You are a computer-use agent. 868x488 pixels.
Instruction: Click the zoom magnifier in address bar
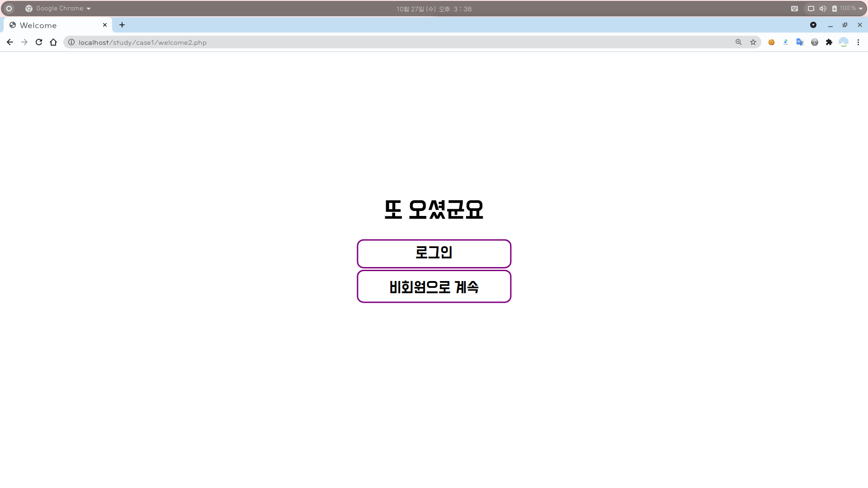point(738,42)
